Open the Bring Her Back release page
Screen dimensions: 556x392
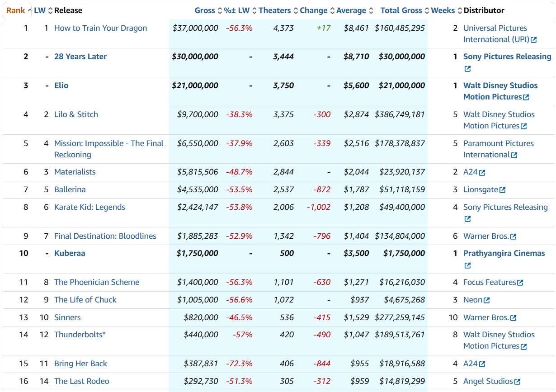81,364
